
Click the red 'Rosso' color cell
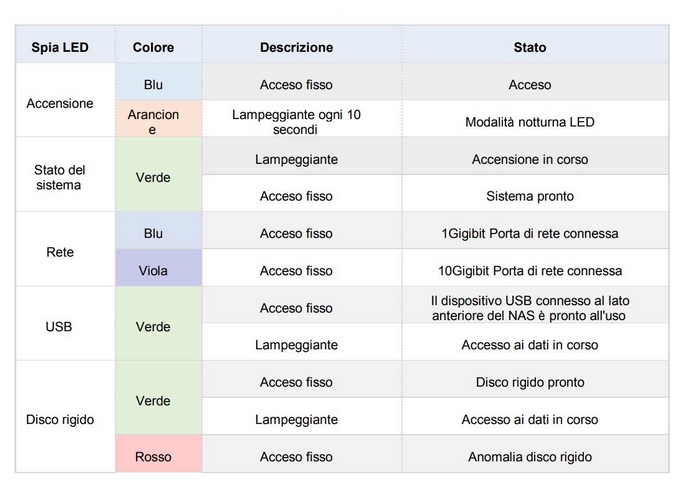pyautogui.click(x=153, y=457)
